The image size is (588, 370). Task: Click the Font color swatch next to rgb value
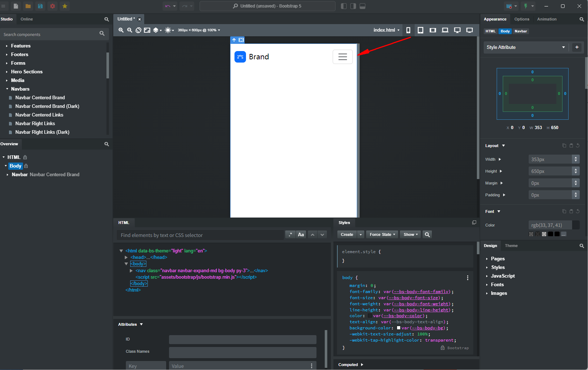576,225
